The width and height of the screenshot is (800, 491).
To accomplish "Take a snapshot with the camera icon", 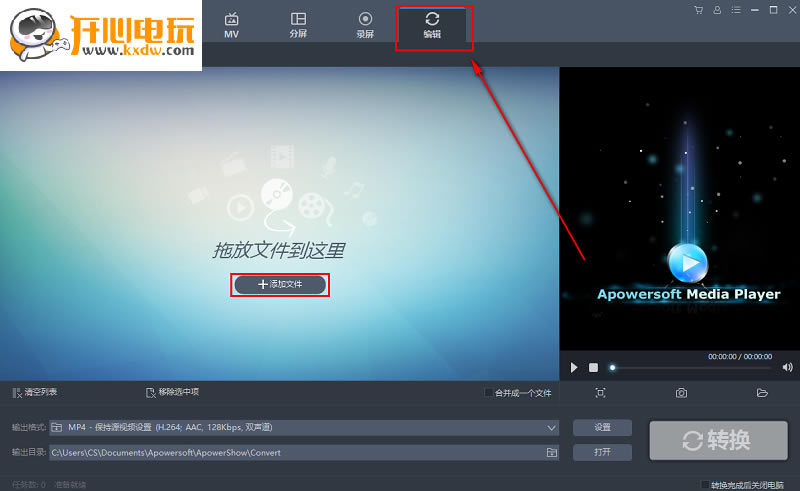I will 681,393.
